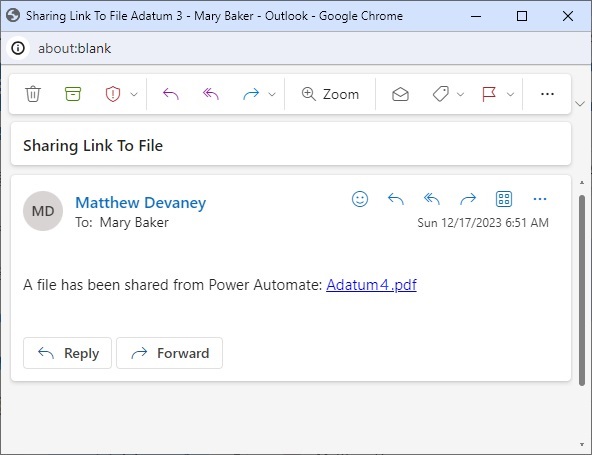Delete the email with the trash icon
The image size is (592, 455).
click(33, 94)
